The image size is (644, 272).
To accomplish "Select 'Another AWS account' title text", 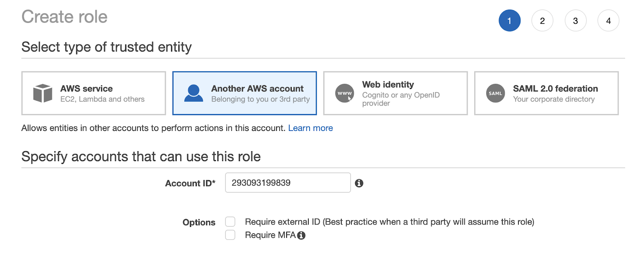I will (257, 89).
